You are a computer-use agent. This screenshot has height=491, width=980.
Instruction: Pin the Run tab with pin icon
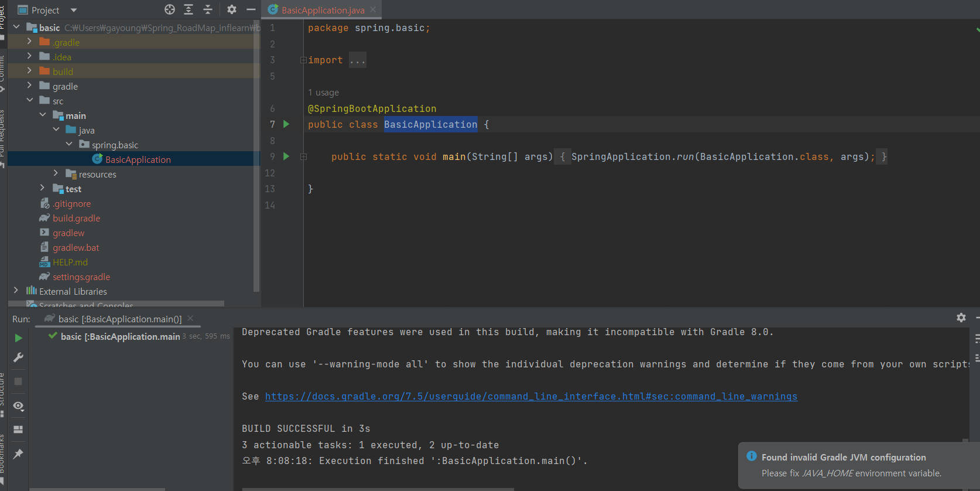[18, 454]
